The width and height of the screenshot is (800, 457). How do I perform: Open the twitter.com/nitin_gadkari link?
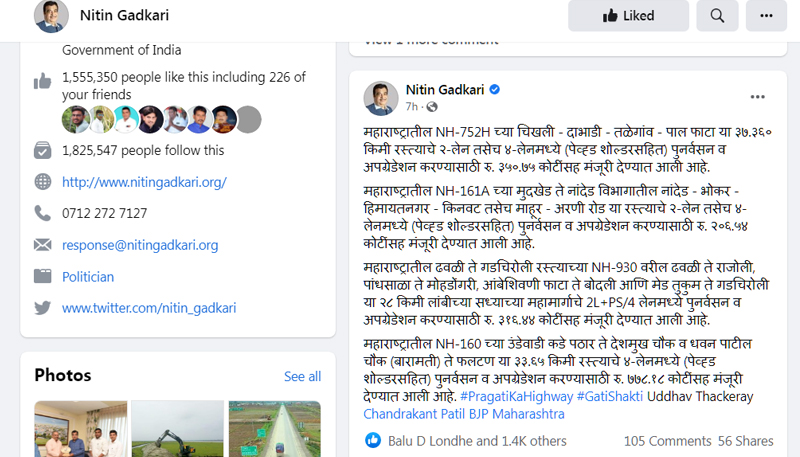tap(149, 308)
